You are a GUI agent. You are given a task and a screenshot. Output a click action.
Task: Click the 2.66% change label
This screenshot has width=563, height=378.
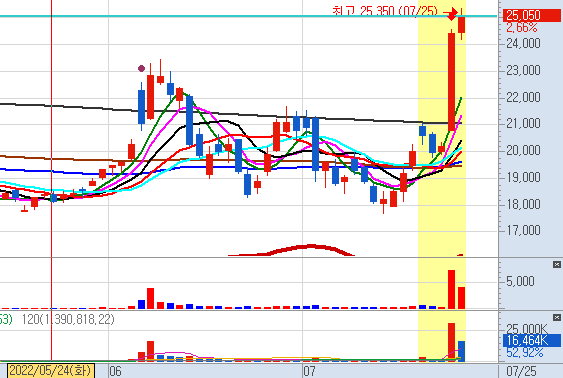pos(522,27)
